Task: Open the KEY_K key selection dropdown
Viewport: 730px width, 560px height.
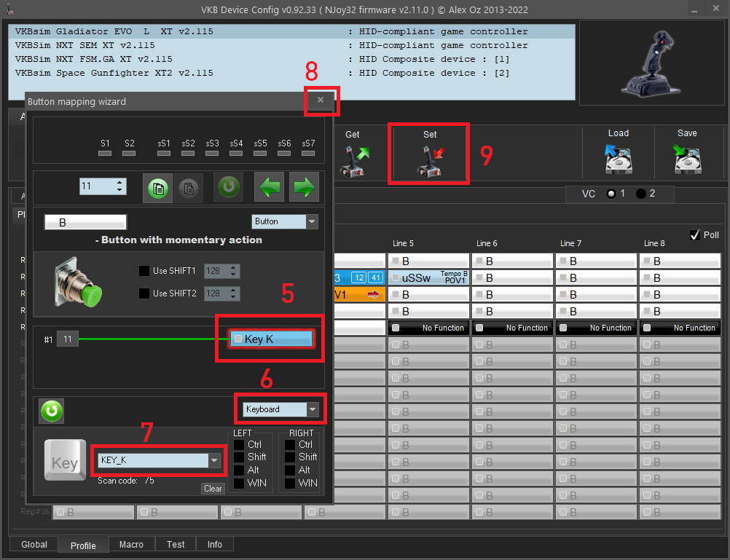Action: (214, 460)
